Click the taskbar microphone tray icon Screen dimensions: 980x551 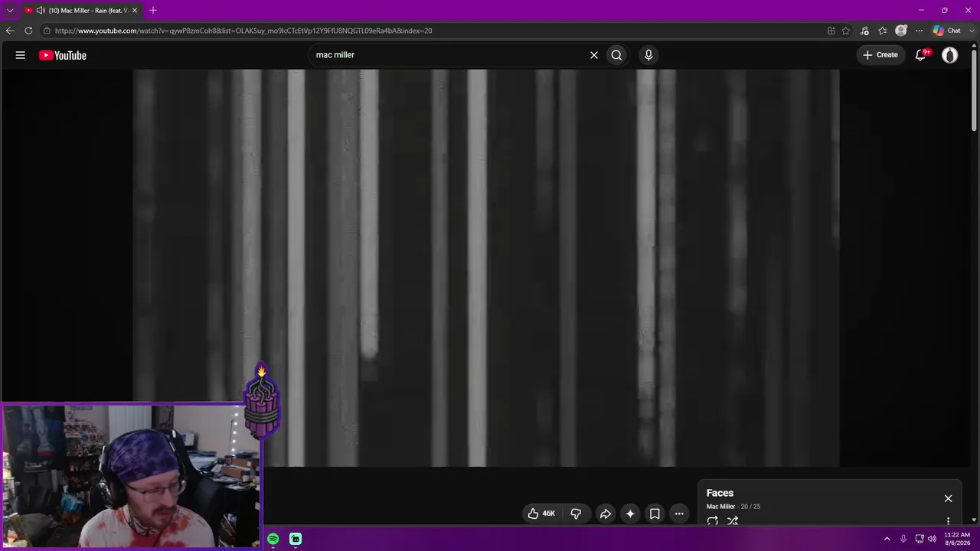pyautogui.click(x=903, y=539)
